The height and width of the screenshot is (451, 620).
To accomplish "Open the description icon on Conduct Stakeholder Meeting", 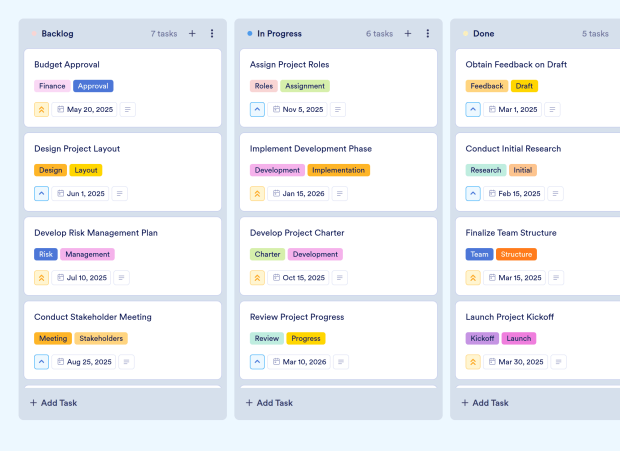I will point(127,362).
